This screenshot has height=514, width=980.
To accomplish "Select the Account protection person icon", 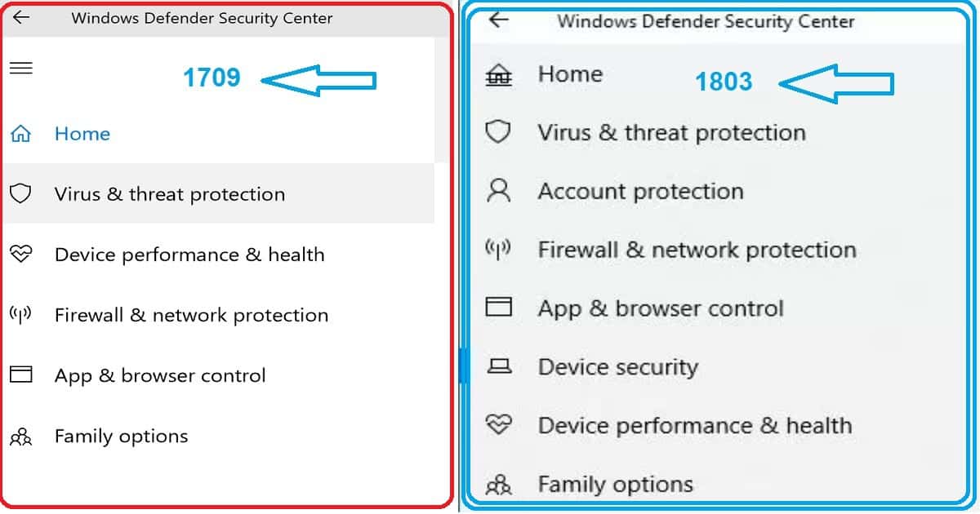I will click(x=500, y=191).
